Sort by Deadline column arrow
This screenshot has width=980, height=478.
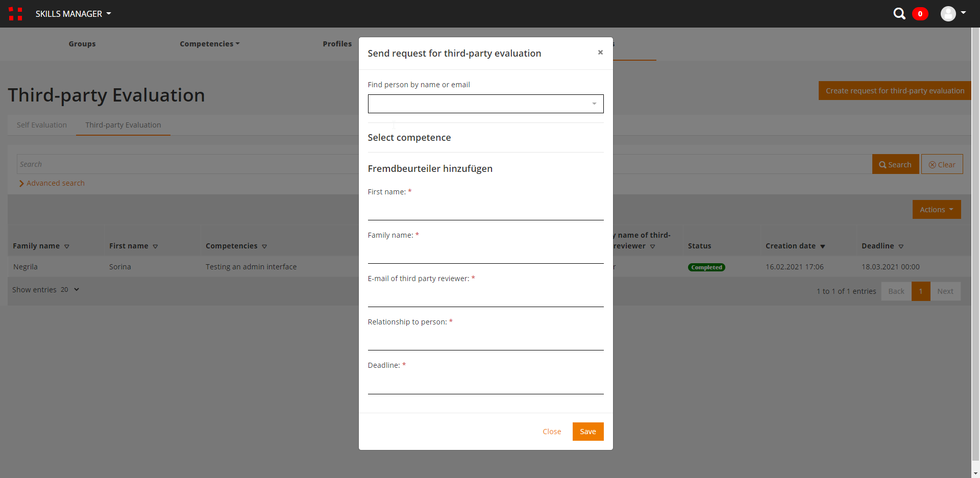tap(901, 246)
